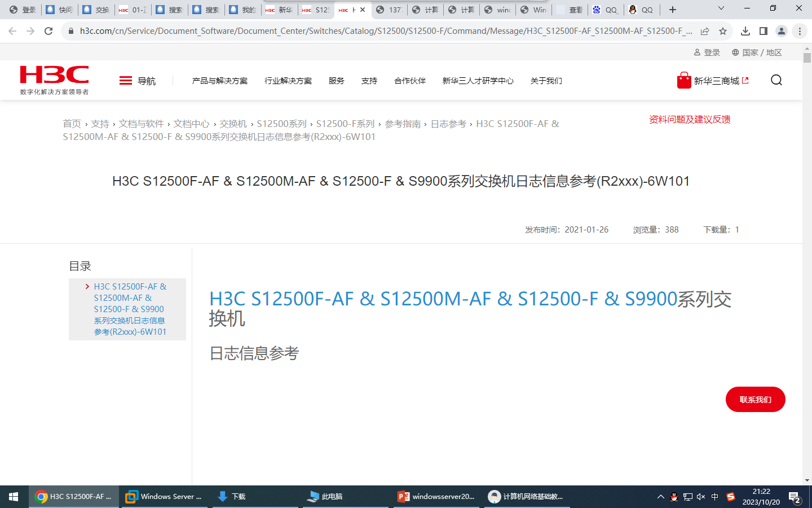
Task: Click the browser address bar URL
Action: click(x=386, y=31)
